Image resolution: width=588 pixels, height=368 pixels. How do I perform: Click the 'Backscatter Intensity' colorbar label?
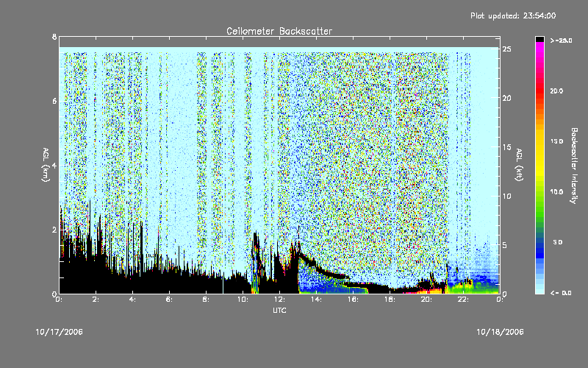click(573, 166)
